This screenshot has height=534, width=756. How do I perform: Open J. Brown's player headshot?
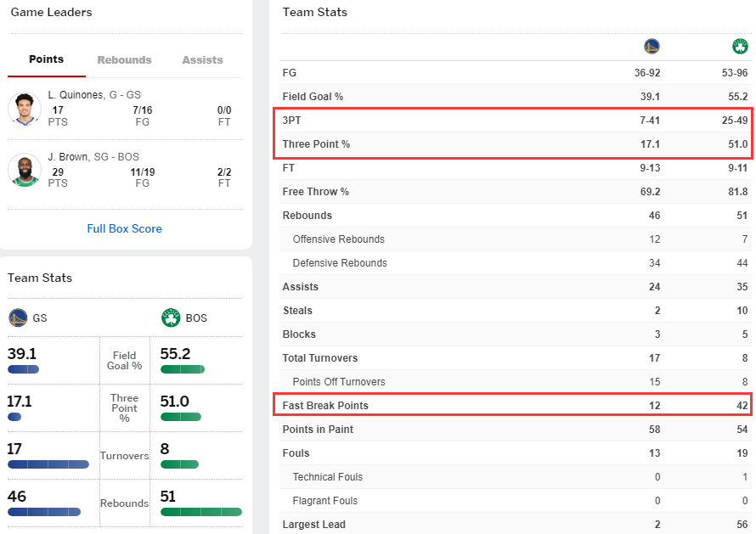tap(25, 170)
